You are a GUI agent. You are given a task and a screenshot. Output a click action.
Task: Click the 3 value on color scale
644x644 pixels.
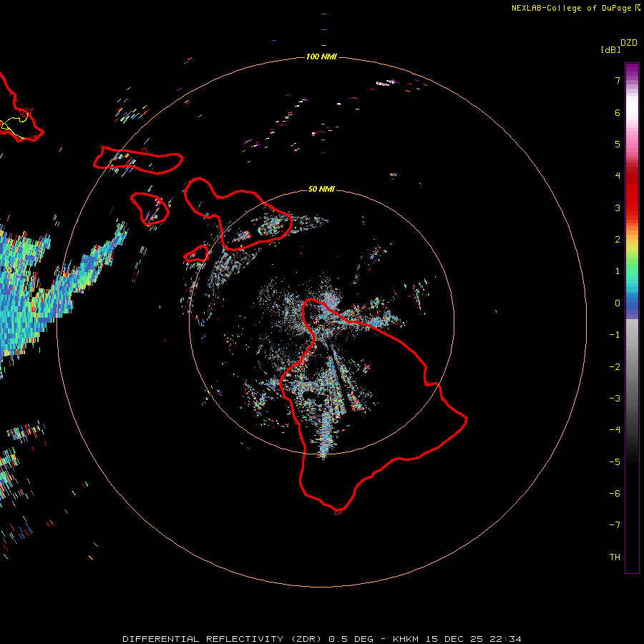pyautogui.click(x=618, y=208)
